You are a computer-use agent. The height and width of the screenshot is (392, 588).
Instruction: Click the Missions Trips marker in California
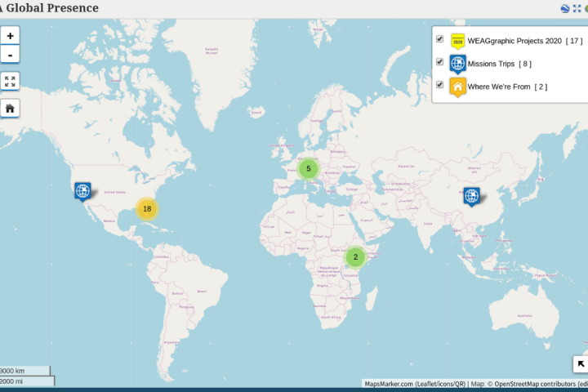pos(82,191)
